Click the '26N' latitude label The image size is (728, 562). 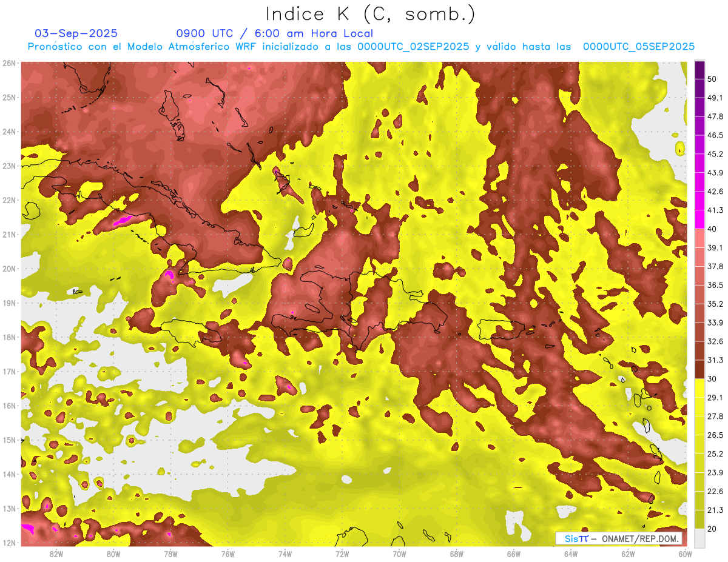[x=9, y=63]
